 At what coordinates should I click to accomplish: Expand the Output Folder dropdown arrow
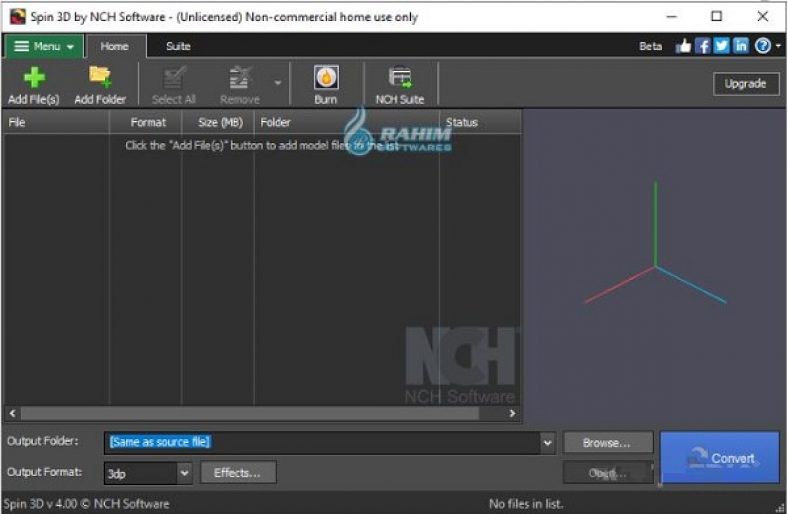tap(547, 443)
